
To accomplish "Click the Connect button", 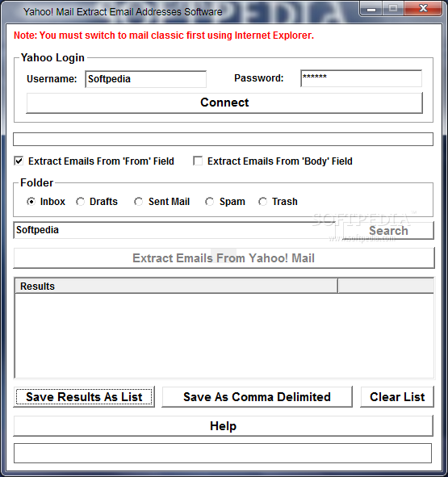I will 224,103.
